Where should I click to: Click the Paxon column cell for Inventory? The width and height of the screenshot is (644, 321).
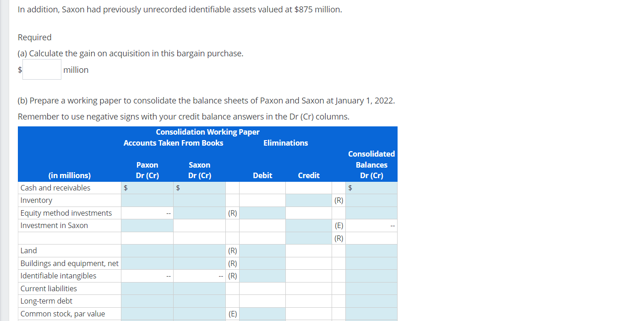click(147, 200)
